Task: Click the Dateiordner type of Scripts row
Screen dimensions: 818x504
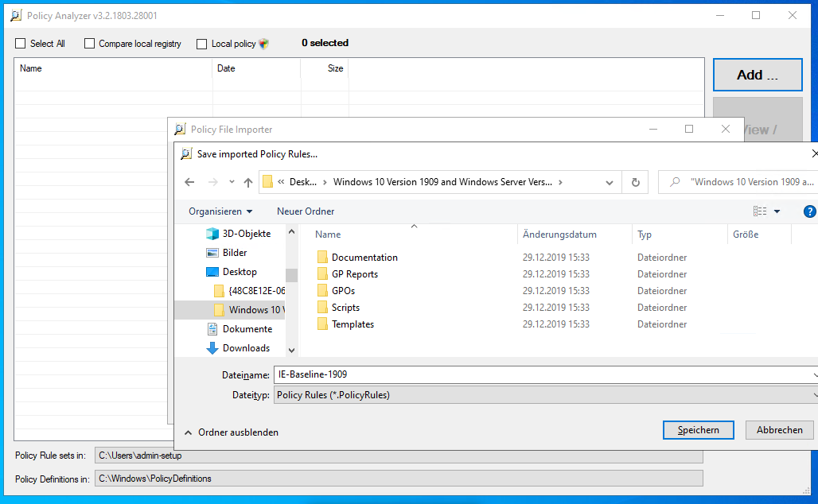Action: coord(662,308)
